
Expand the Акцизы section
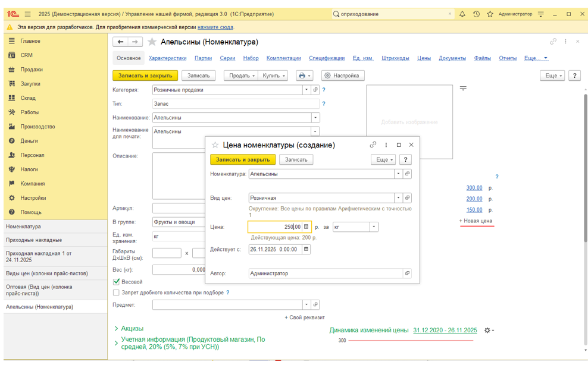point(117,328)
